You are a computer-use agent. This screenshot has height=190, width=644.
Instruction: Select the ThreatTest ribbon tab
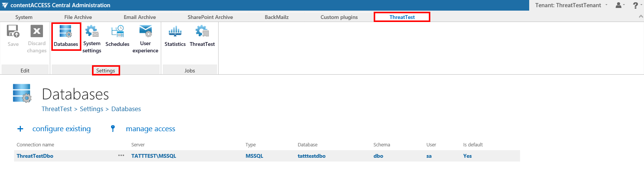[402, 17]
